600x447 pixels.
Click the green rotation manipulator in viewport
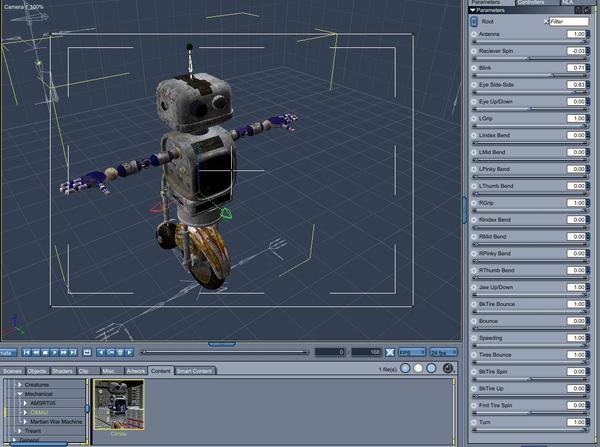click(x=226, y=214)
